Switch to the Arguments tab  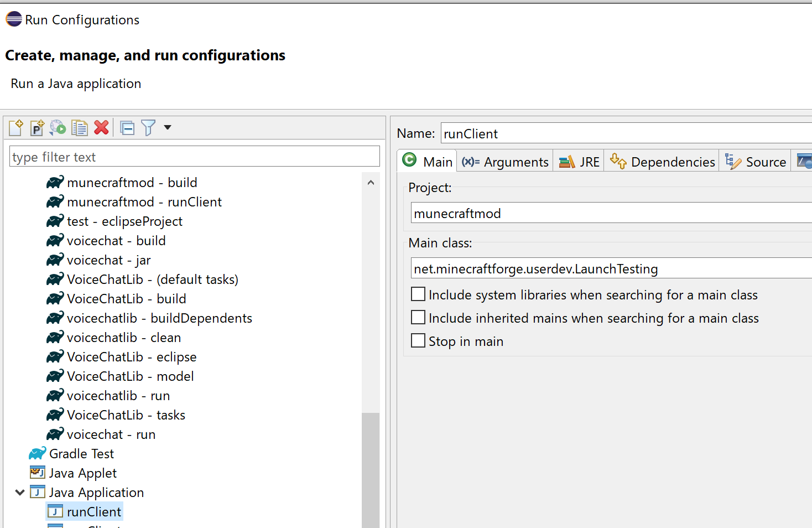pyautogui.click(x=504, y=161)
